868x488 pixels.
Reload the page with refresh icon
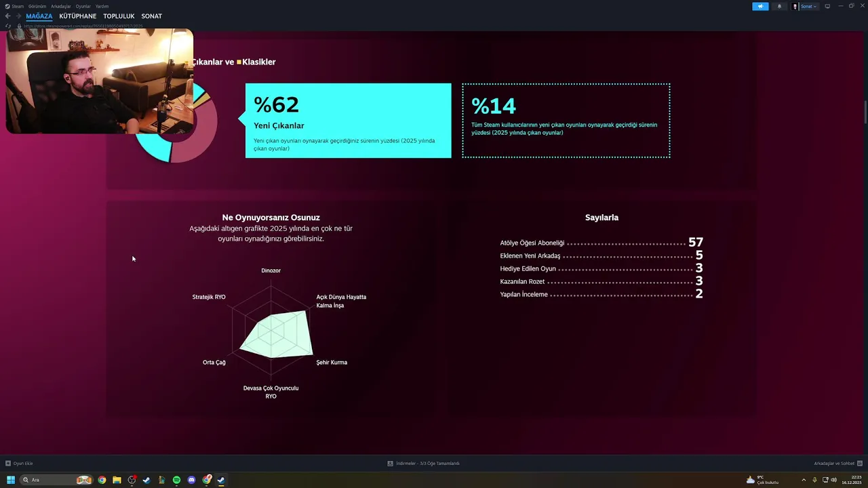(8, 26)
